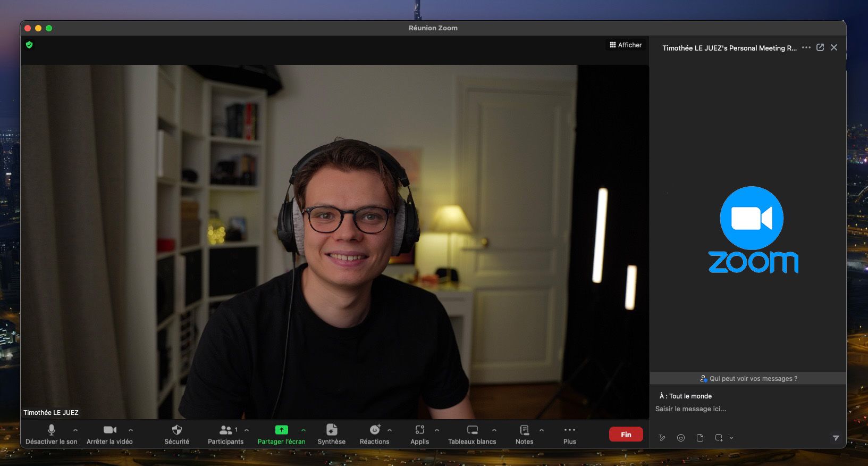This screenshot has width=868, height=466.
Task: Click the 'Timothée LE JUEZ' name label
Action: tap(51, 413)
